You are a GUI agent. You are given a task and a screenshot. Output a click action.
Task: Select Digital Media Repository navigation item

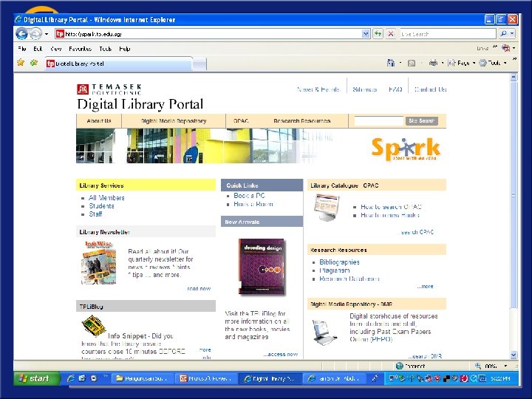point(174,121)
